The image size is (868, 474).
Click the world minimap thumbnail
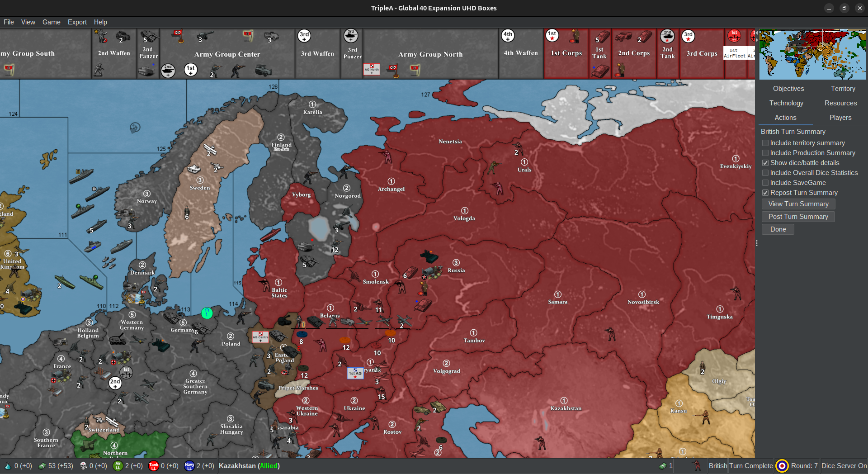(812, 54)
